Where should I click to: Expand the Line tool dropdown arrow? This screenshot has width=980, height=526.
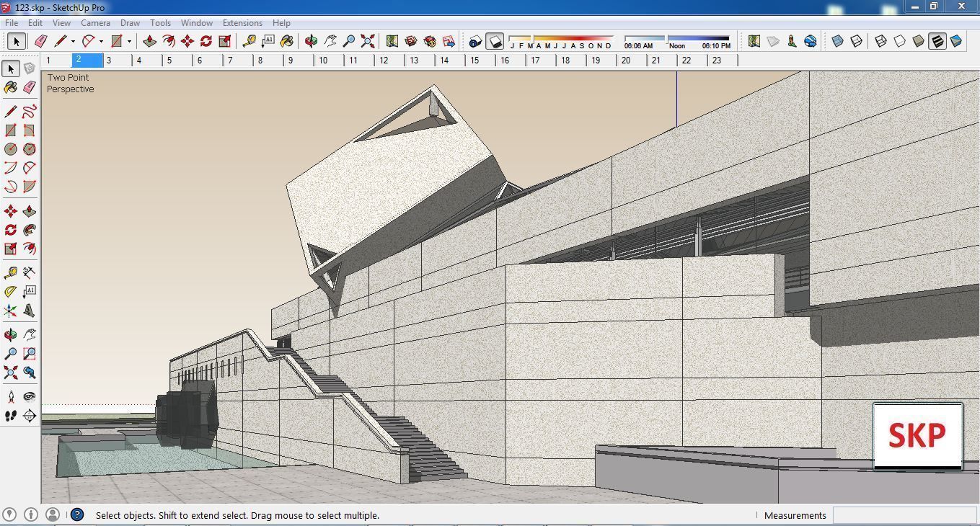tap(73, 42)
